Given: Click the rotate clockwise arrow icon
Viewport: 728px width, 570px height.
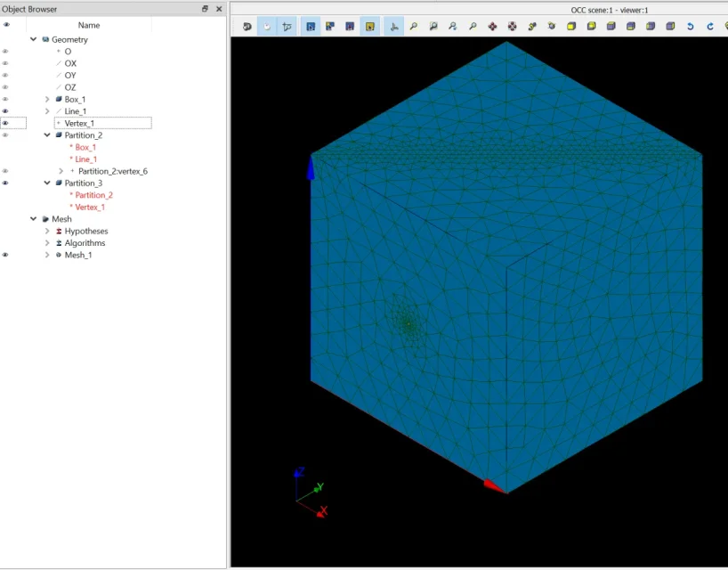Looking at the screenshot, I should coord(710,27).
